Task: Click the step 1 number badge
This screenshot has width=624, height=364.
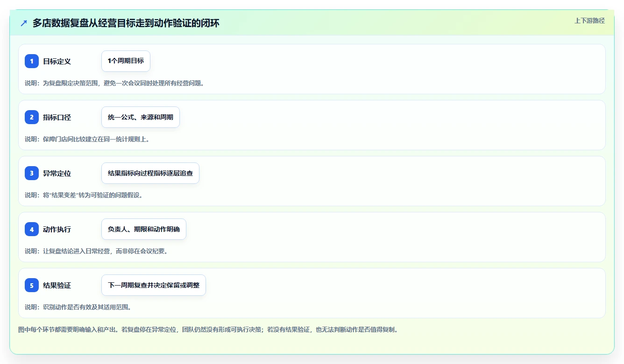Action: [32, 61]
